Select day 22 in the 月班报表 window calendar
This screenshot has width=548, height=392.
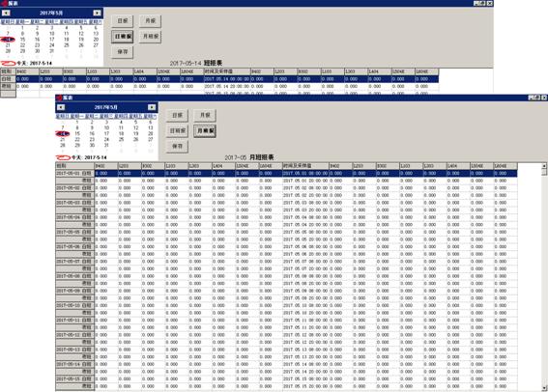(77, 139)
